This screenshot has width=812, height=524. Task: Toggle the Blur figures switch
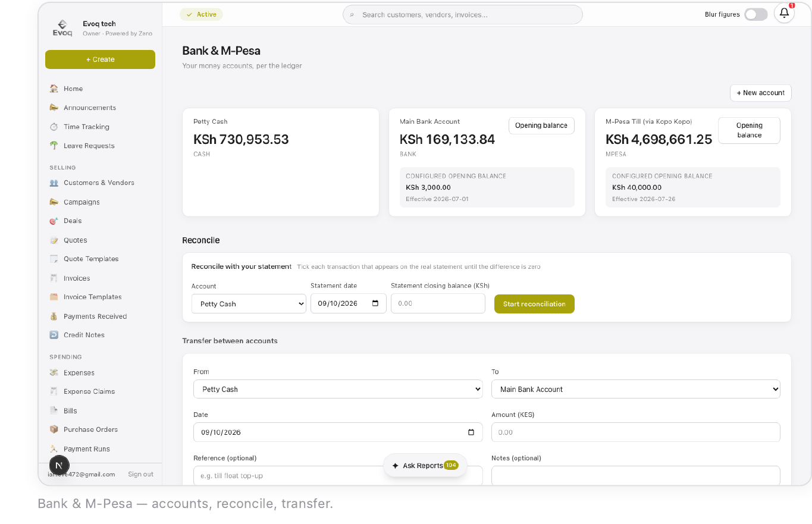(756, 14)
